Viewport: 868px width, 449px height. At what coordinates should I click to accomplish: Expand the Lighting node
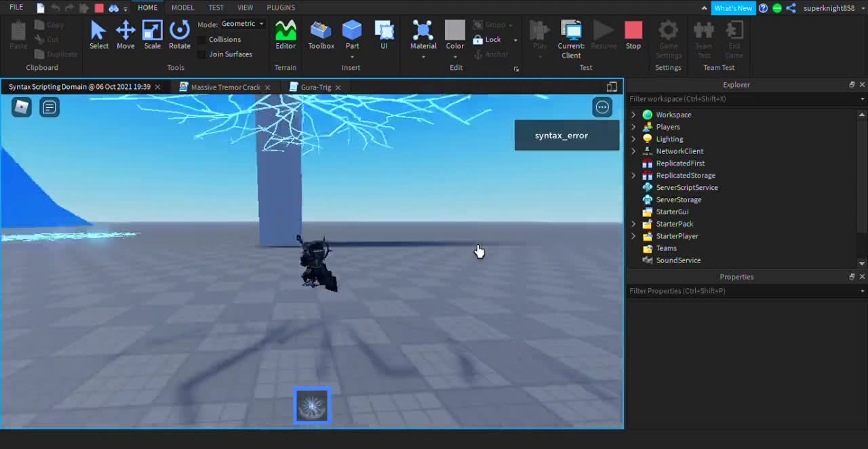tap(634, 139)
